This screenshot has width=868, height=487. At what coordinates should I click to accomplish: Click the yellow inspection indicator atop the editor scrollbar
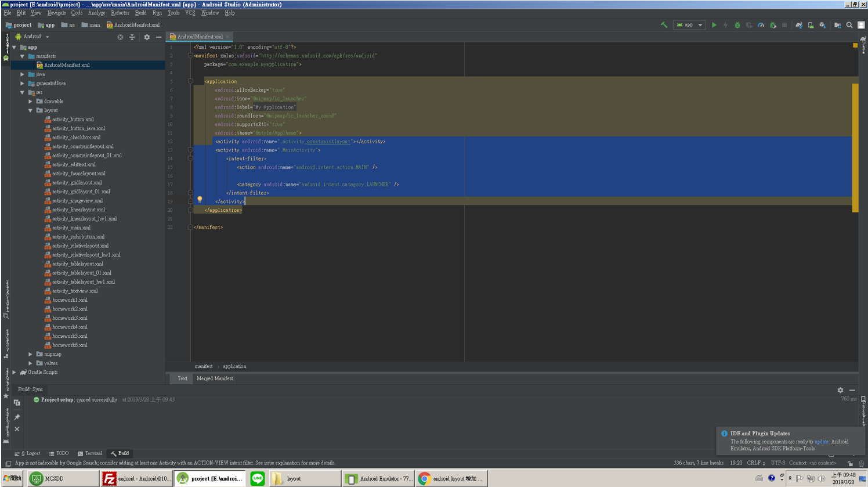click(x=855, y=45)
